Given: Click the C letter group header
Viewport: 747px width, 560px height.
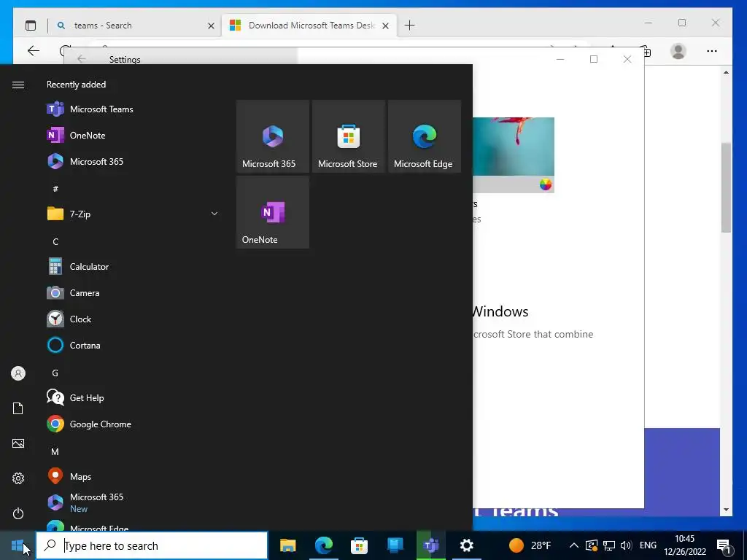Looking at the screenshot, I should (55, 241).
